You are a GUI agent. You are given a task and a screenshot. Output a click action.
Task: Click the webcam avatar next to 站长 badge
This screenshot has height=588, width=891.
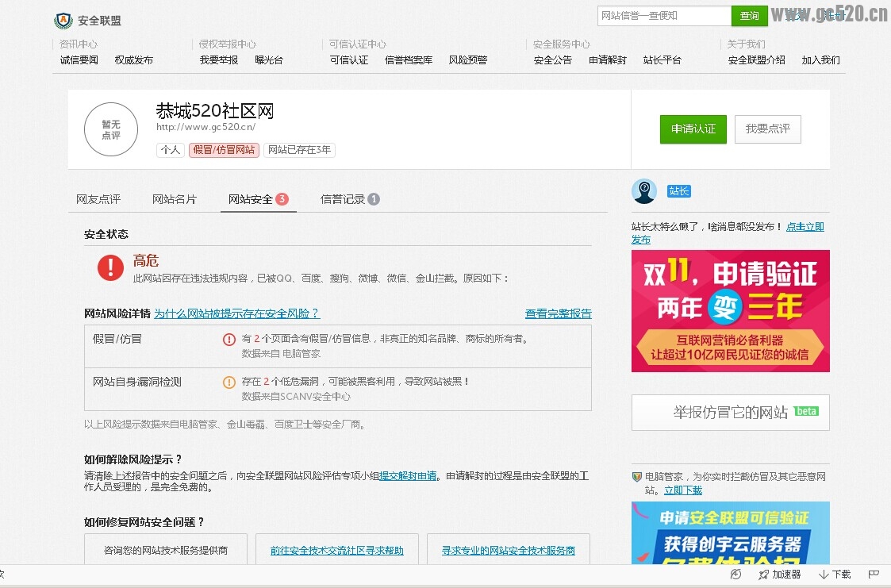pyautogui.click(x=644, y=191)
